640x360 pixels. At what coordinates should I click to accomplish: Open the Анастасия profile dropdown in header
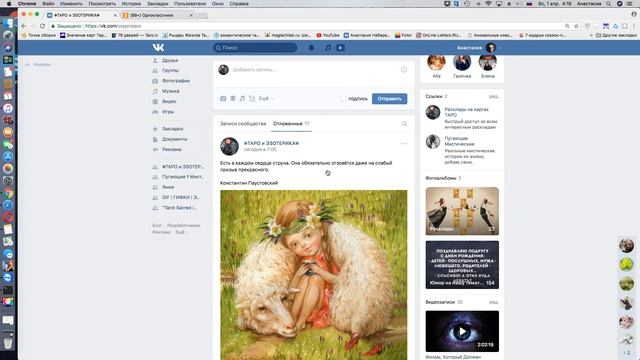(479, 48)
